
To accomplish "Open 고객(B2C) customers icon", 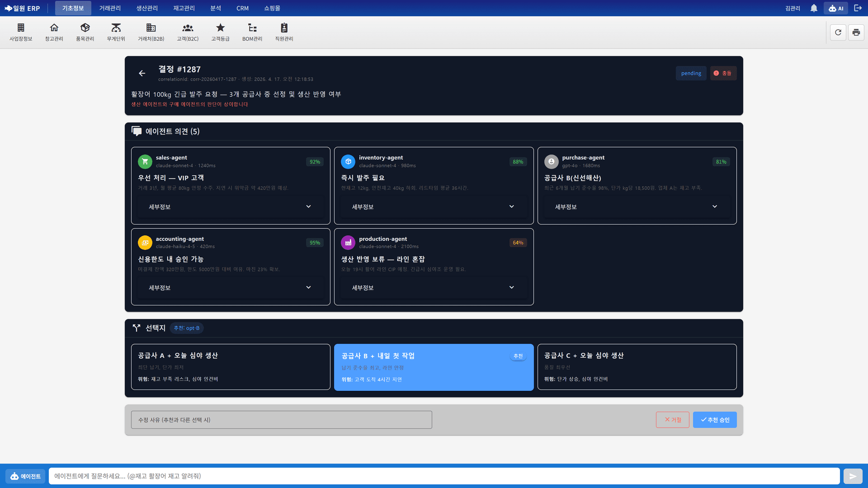I will click(x=188, y=32).
